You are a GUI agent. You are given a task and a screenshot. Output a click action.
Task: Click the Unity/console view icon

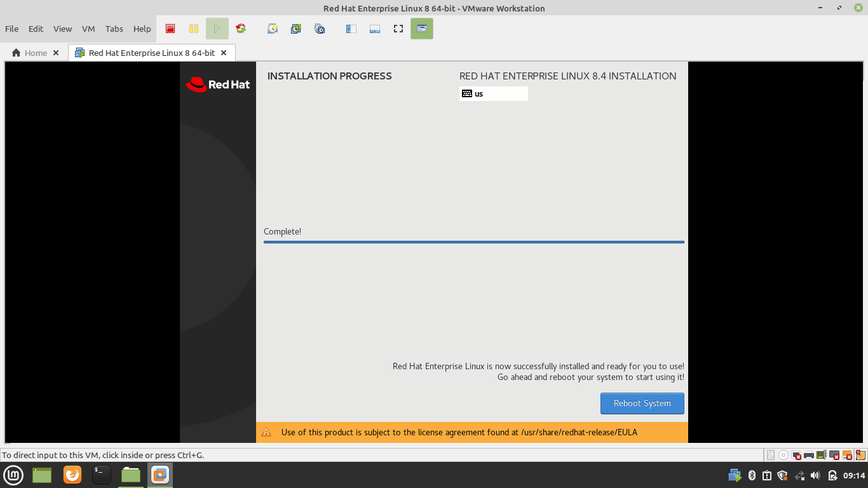(x=422, y=29)
